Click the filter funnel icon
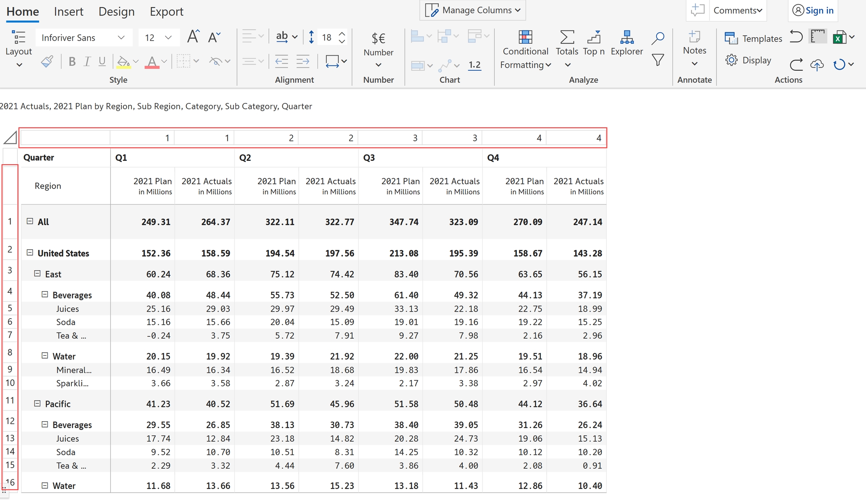Screen dimensions: 866x504 pos(658,60)
